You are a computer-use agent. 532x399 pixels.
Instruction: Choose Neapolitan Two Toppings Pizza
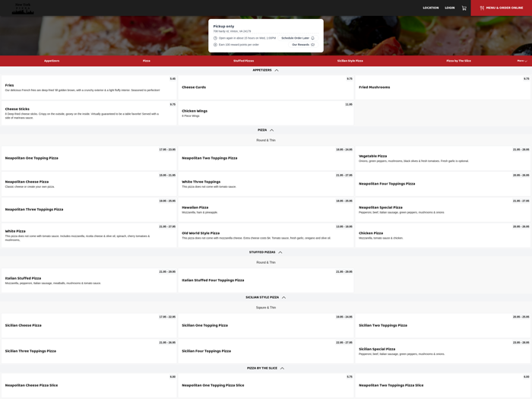[266, 158]
